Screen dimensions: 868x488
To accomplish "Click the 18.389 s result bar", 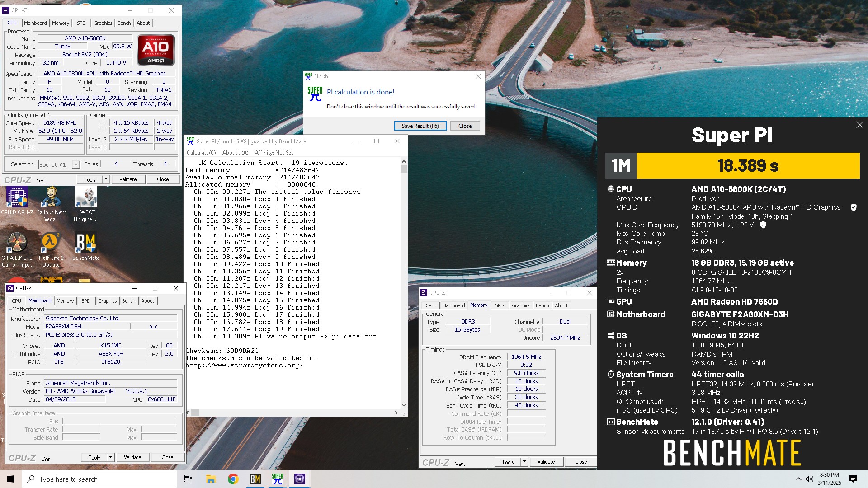I will coord(748,166).
